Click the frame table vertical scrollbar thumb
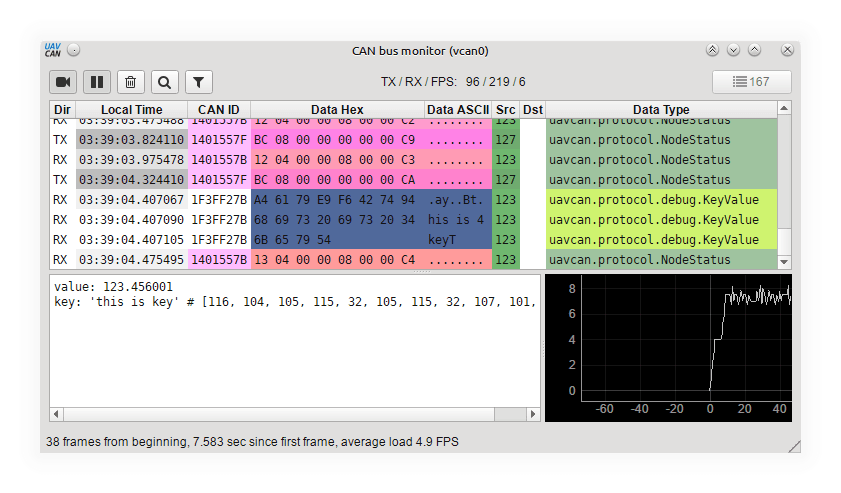Image resolution: width=841 pixels, height=493 pixels. tap(784, 240)
